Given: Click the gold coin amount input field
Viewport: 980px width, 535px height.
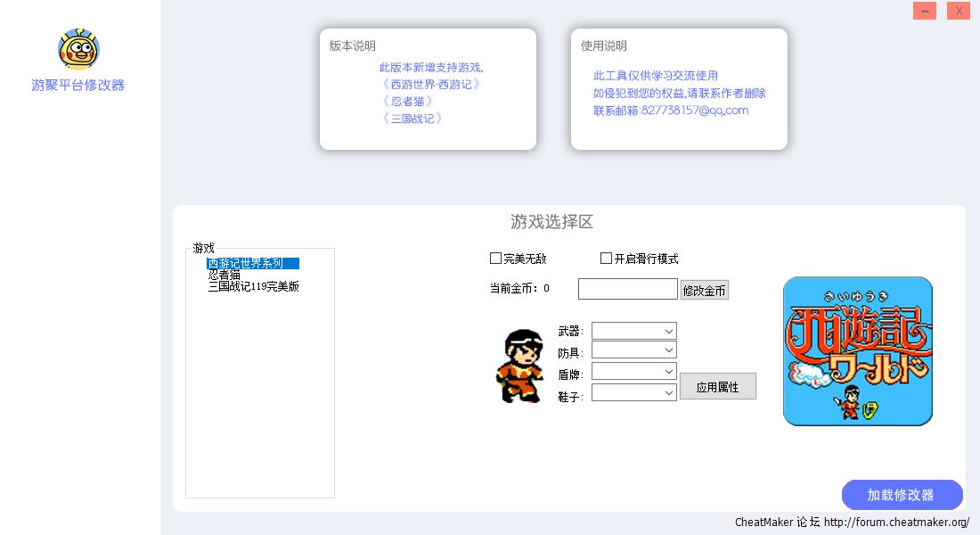Looking at the screenshot, I should click(627, 289).
